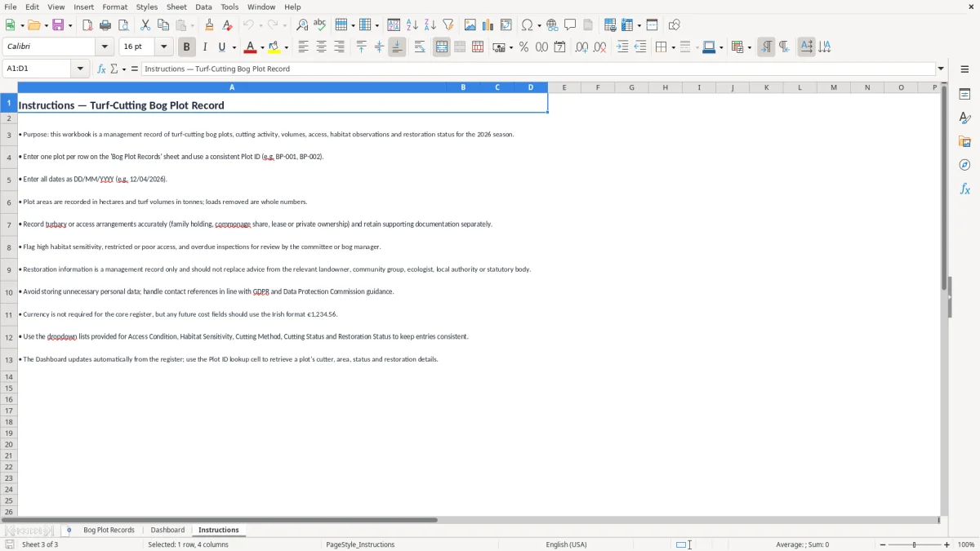Open the Borders dropdown arrow
Image resolution: width=980 pixels, height=551 pixels.
click(x=672, y=47)
